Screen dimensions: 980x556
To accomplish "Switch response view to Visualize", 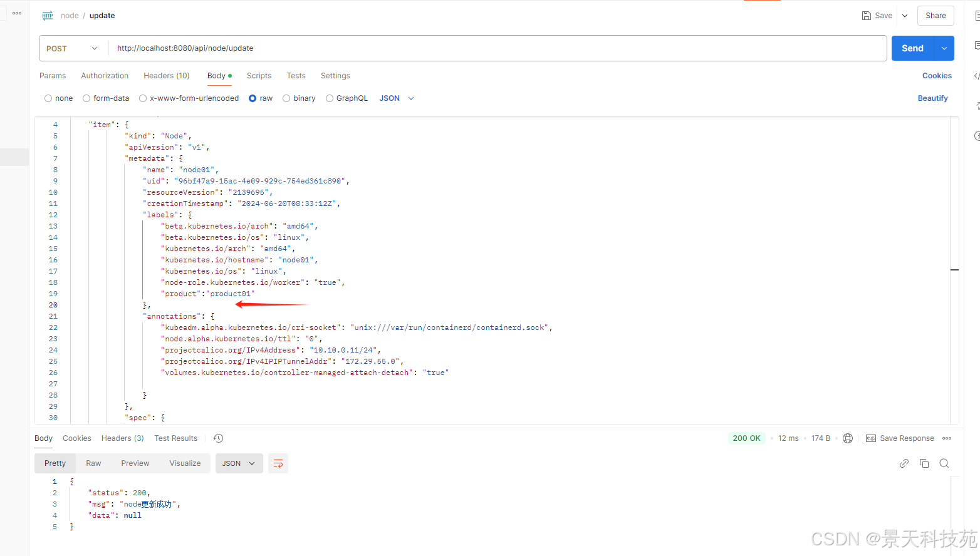I will [185, 463].
